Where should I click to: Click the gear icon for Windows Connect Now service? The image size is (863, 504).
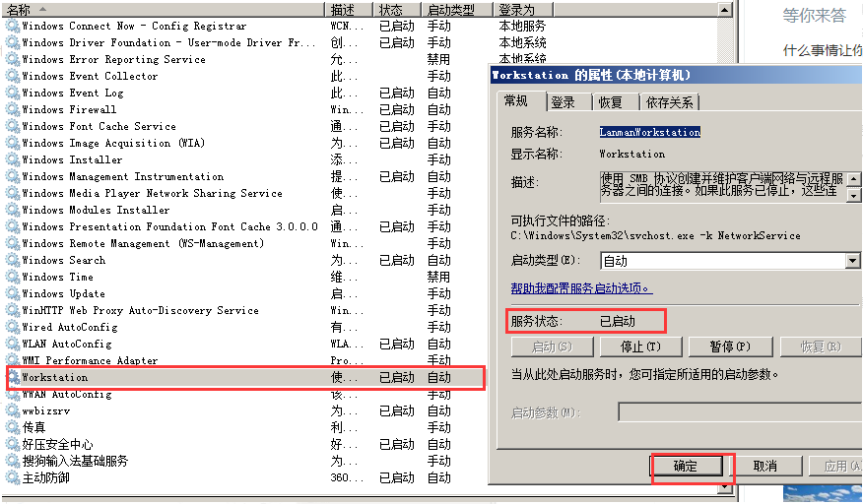(12, 26)
